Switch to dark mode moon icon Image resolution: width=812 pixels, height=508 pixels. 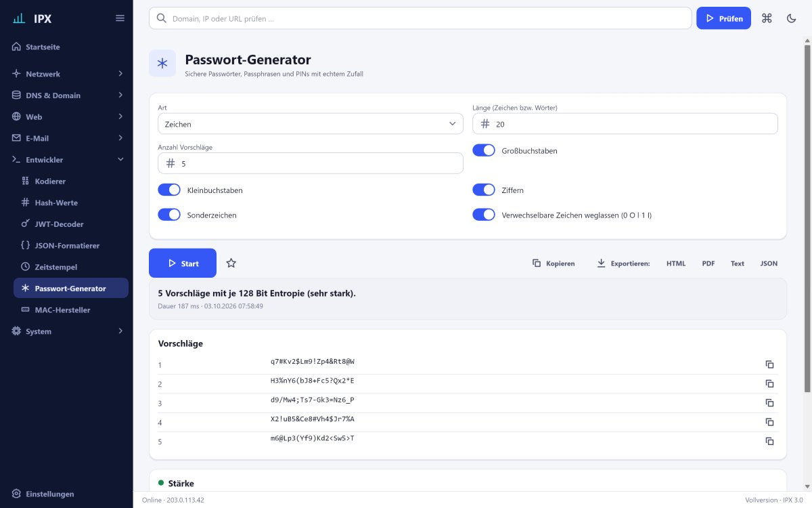pyautogui.click(x=791, y=18)
